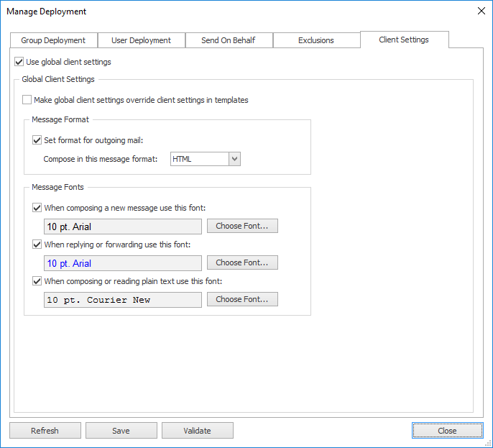Select the Send On Behalf tab
493x448 pixels.
(x=229, y=40)
